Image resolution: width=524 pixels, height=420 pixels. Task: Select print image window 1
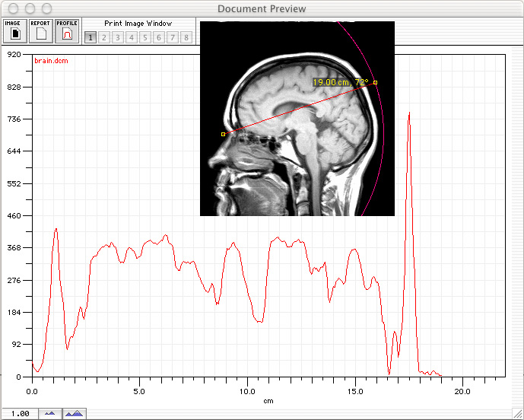[x=91, y=37]
